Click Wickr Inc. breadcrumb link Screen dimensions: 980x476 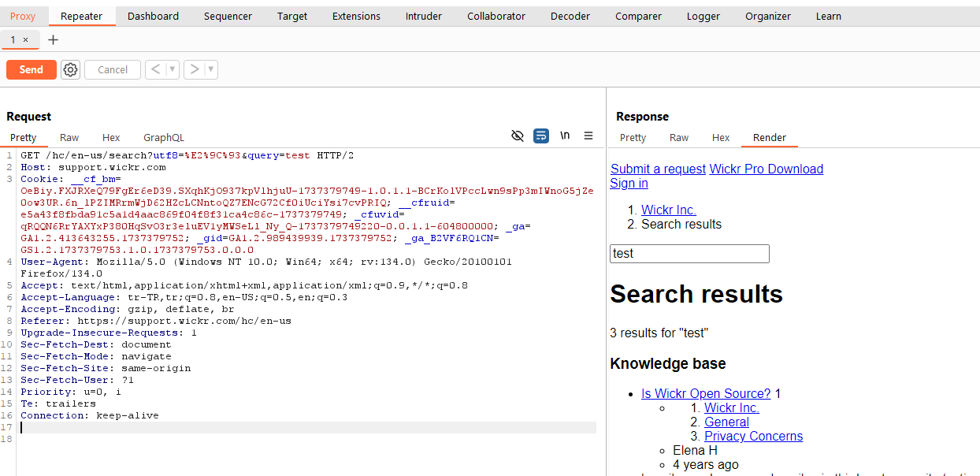pos(669,210)
